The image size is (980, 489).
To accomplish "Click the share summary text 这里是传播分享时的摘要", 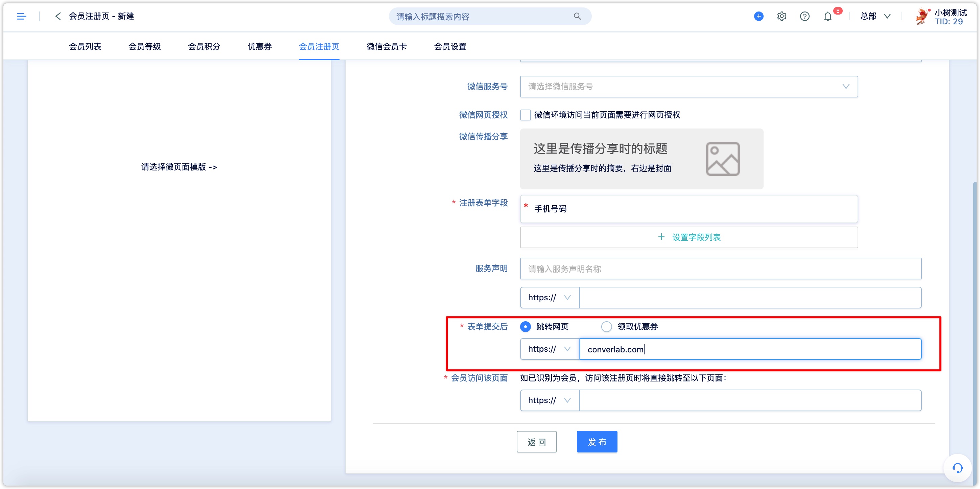I will pos(602,168).
